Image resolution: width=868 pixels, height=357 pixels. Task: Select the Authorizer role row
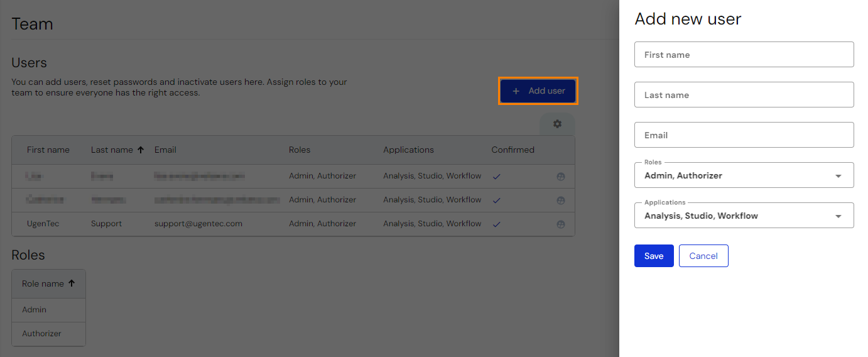[48, 334]
